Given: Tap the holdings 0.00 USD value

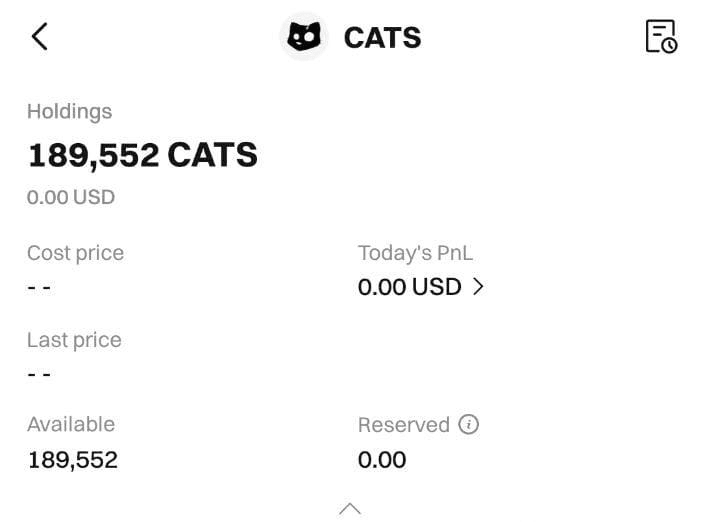Looking at the screenshot, I should (x=71, y=197).
